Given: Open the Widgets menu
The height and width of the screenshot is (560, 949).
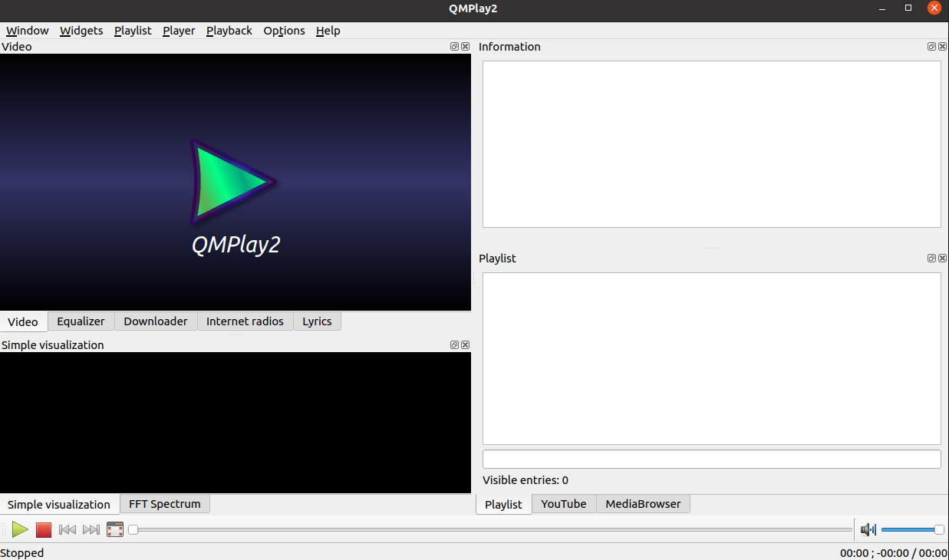Looking at the screenshot, I should pyautogui.click(x=81, y=31).
